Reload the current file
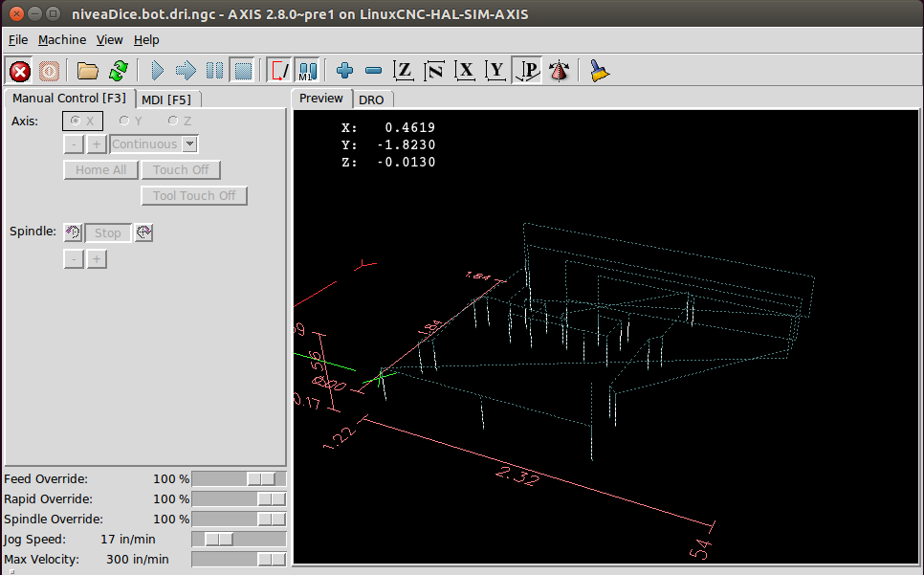This screenshot has height=575, width=924. point(119,72)
